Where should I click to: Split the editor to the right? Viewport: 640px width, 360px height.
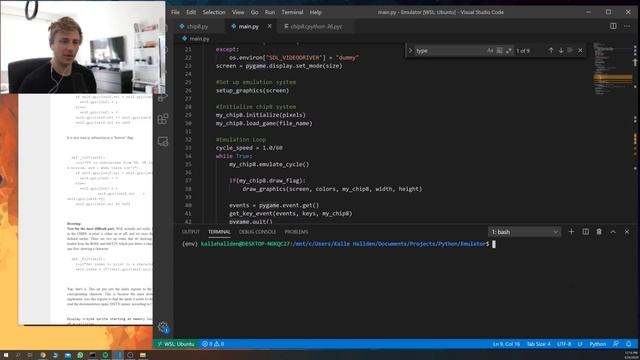click(613, 26)
